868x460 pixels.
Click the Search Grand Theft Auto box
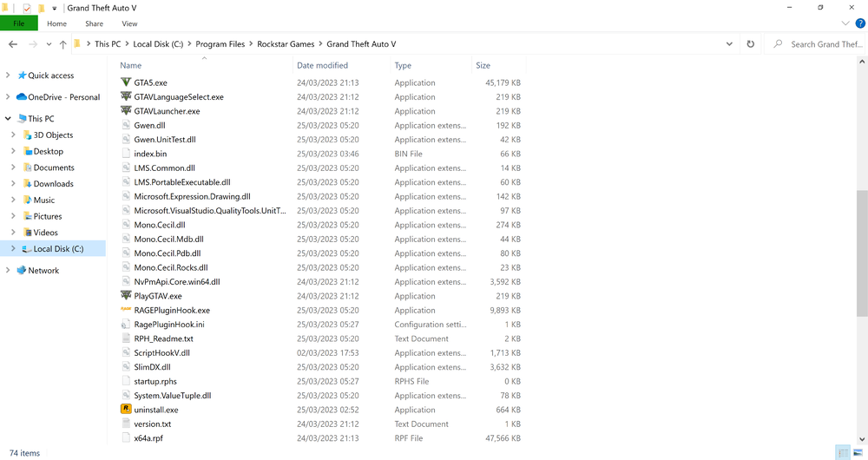(x=815, y=44)
